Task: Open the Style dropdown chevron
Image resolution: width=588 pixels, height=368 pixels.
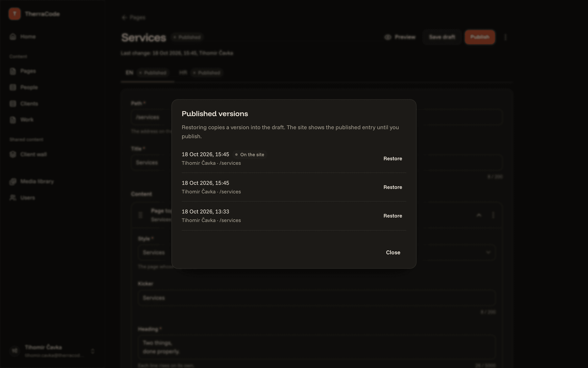Action: tap(488, 252)
